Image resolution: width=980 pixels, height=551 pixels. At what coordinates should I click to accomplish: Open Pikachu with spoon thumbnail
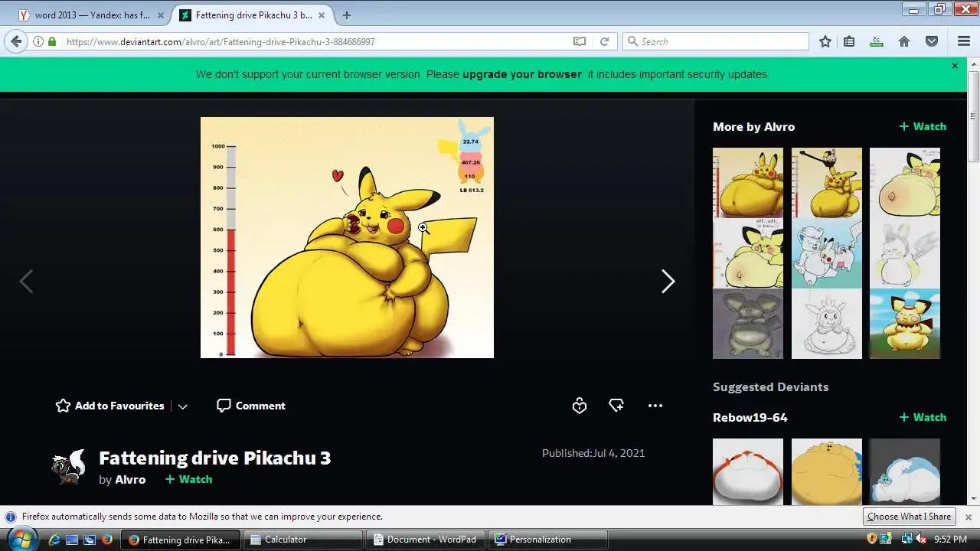827,183
